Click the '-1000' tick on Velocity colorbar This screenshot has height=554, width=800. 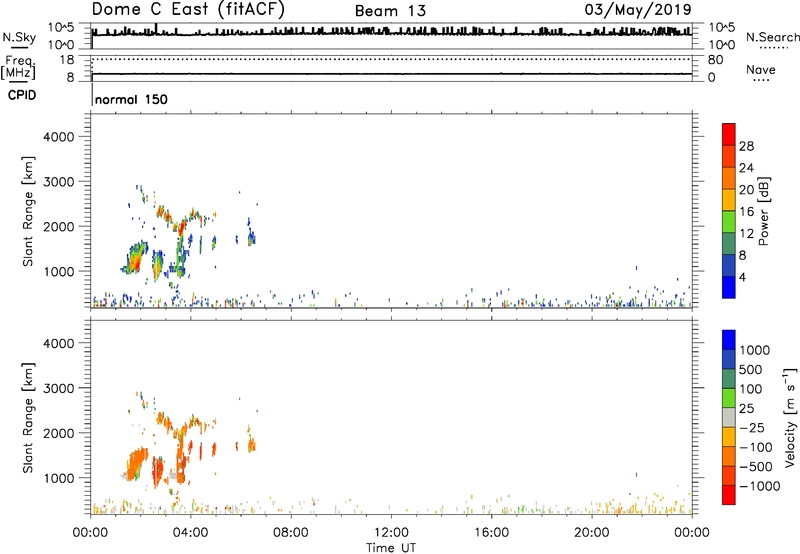(760, 486)
